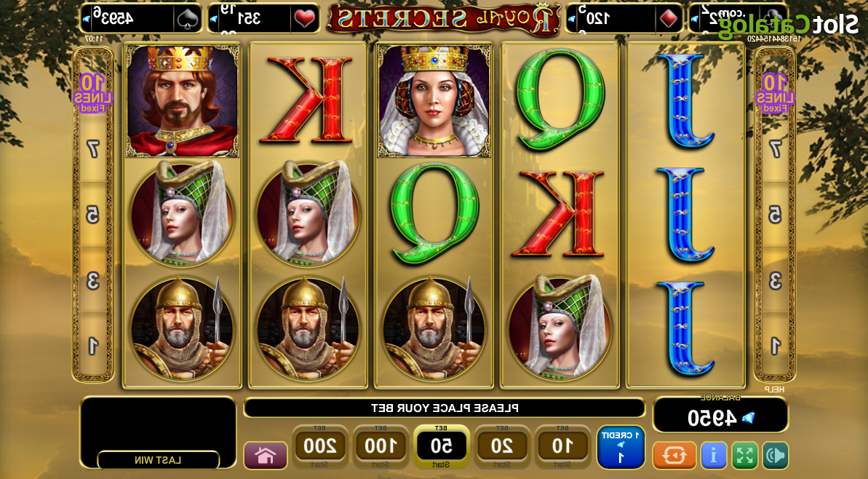Select the 200 bet button
Screen dimensions: 868x479
tap(320, 446)
